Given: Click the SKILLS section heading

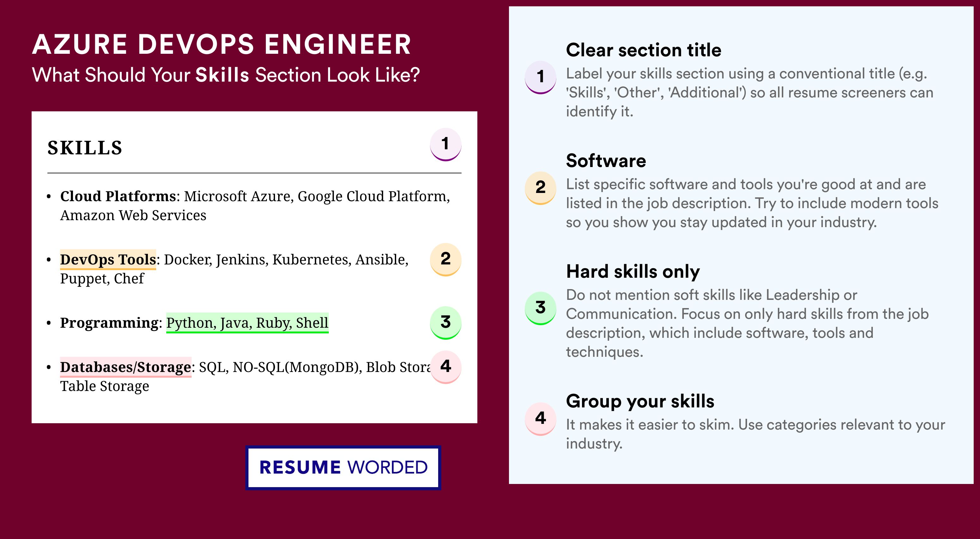Looking at the screenshot, I should point(85,148).
